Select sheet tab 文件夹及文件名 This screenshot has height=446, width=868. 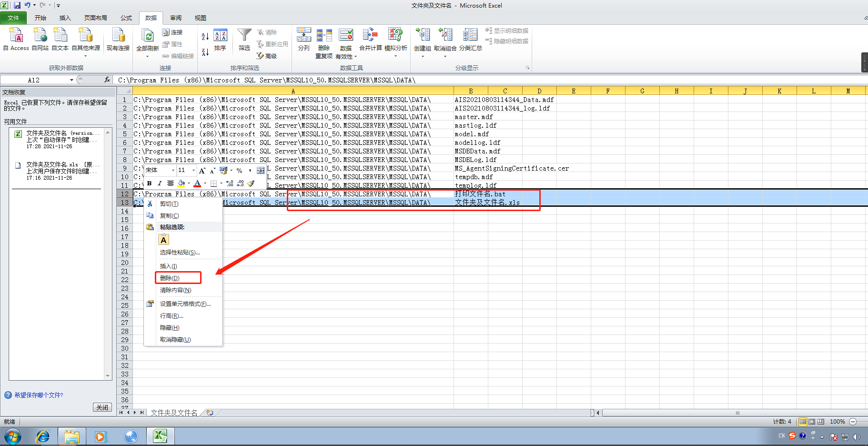coord(174,413)
